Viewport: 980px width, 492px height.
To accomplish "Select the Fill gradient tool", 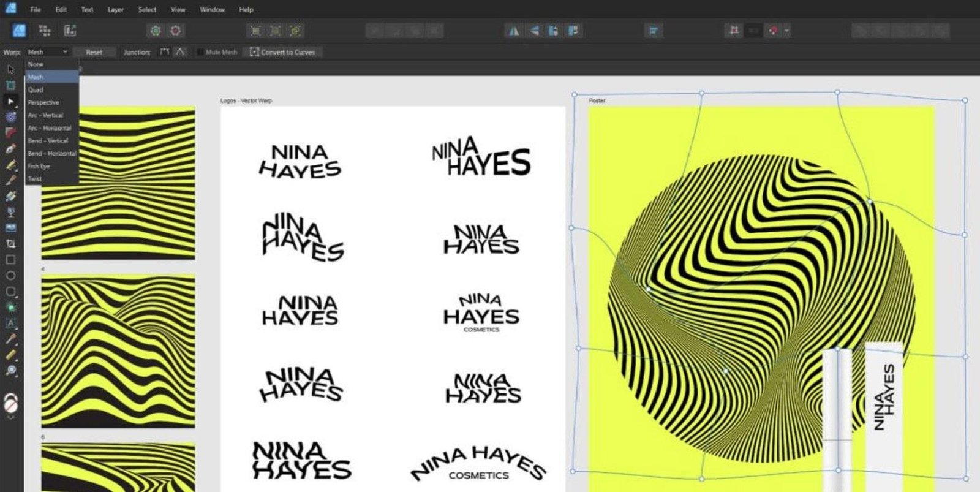I will (10, 197).
